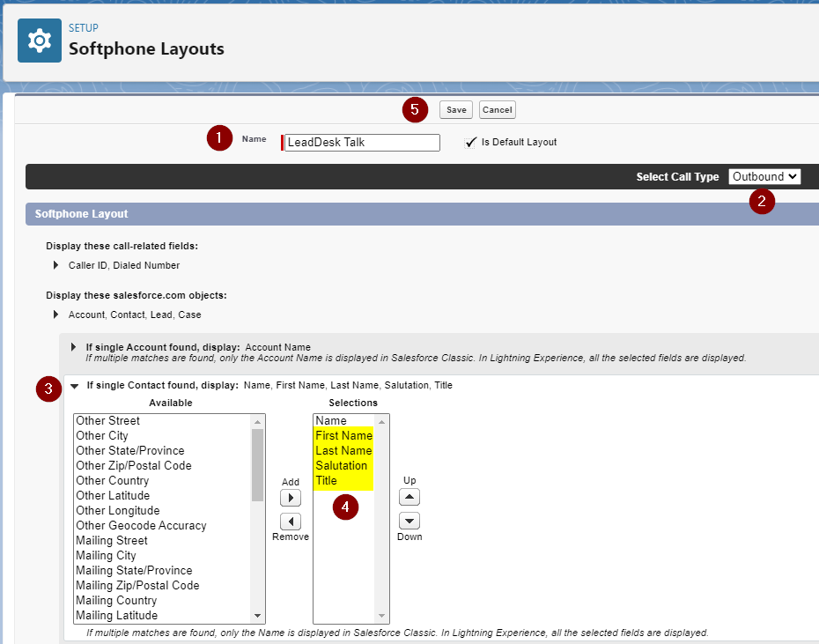Move selection Up with arrow button
The height and width of the screenshot is (644, 819).
409,497
